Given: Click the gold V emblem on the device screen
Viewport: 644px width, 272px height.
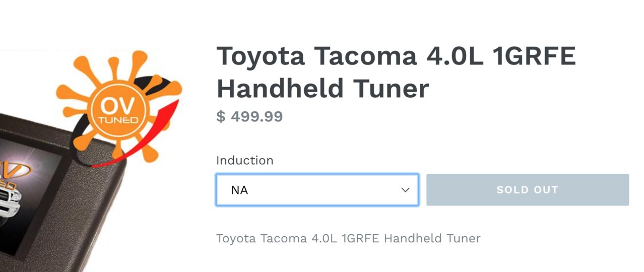Looking at the screenshot, I should 15,169.
